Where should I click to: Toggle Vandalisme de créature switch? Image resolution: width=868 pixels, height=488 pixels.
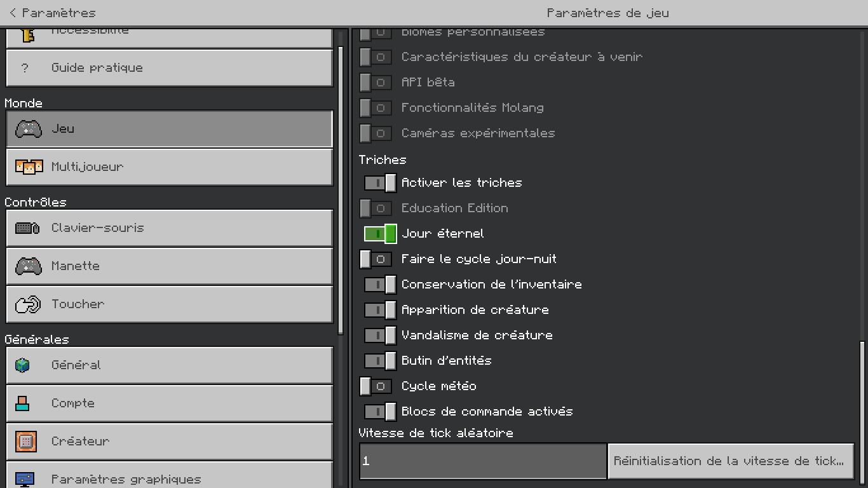(380, 335)
